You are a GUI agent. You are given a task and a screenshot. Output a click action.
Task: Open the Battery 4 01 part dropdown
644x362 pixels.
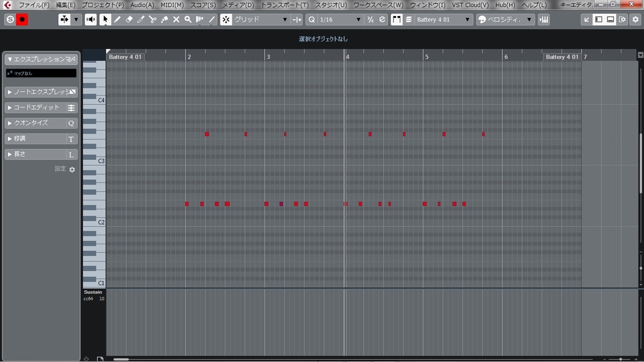444,19
